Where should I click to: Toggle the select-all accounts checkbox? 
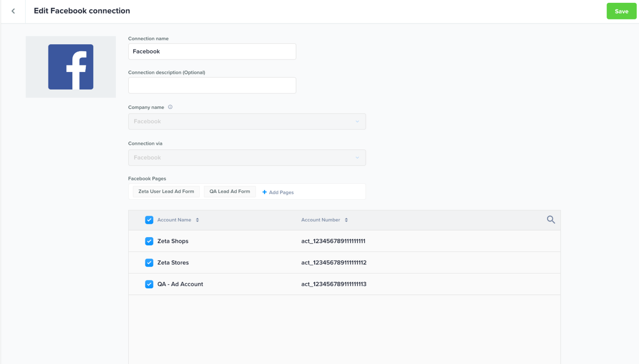[149, 220]
